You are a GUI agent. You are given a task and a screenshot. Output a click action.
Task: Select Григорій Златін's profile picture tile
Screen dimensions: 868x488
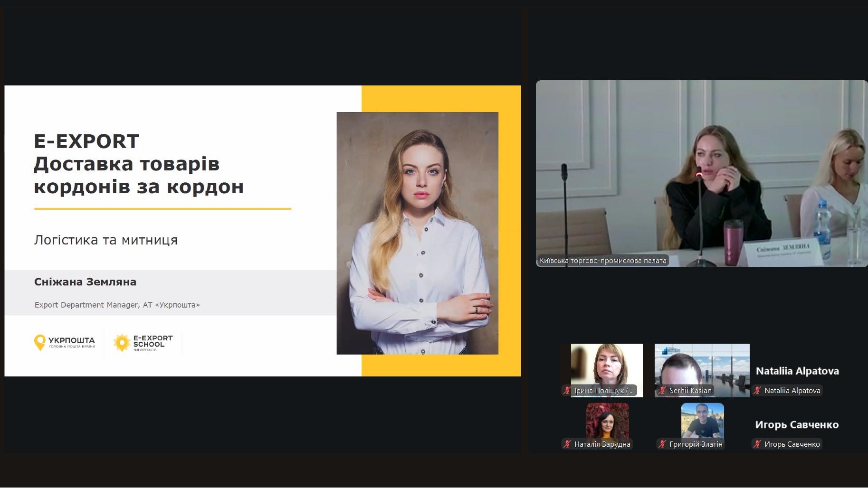click(702, 421)
